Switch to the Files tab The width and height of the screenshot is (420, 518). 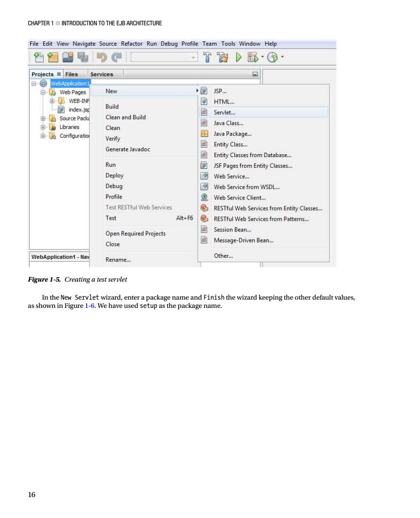71,74
